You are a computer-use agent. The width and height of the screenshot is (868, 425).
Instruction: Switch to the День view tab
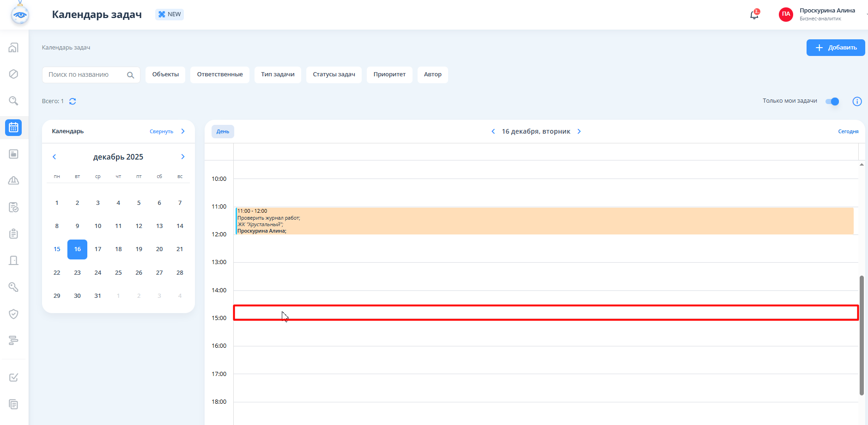click(223, 131)
